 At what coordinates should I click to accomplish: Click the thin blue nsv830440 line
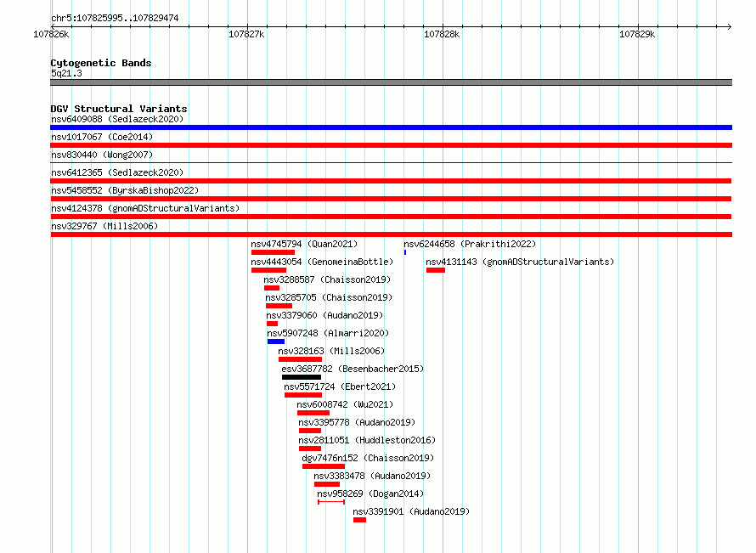391,163
